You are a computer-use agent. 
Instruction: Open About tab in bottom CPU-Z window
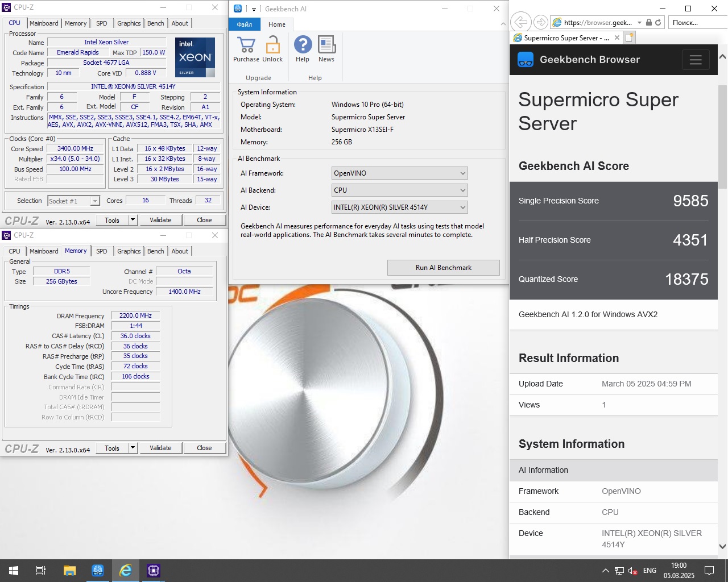click(180, 251)
